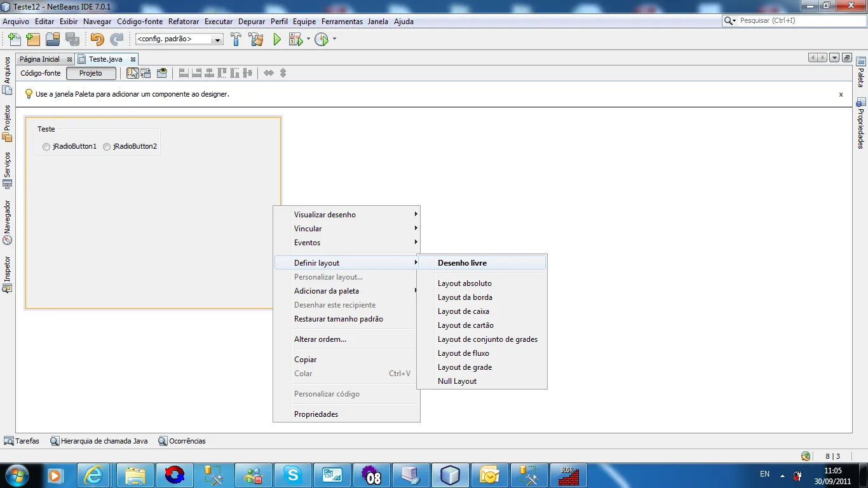Image resolution: width=868 pixels, height=488 pixels.
Task: Open the Paleta panel on the right
Action: tap(861, 72)
